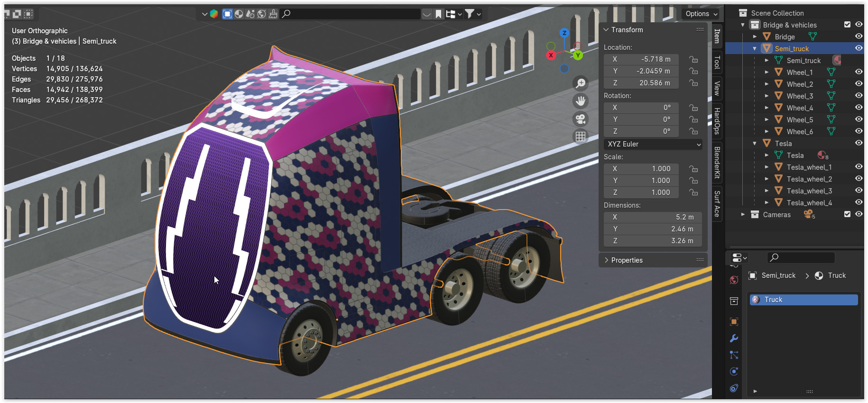Click Location Z value 20.586 m
The height and width of the screenshot is (403, 868).
(x=641, y=83)
